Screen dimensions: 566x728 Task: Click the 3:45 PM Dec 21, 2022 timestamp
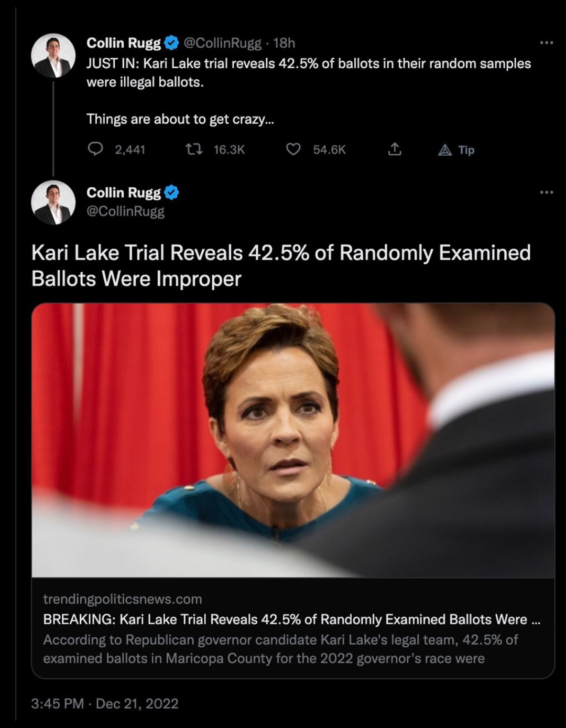coord(105,703)
